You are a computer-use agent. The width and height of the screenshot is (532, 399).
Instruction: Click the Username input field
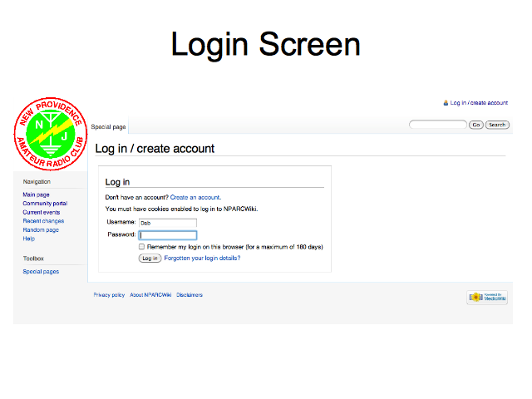coord(167,223)
